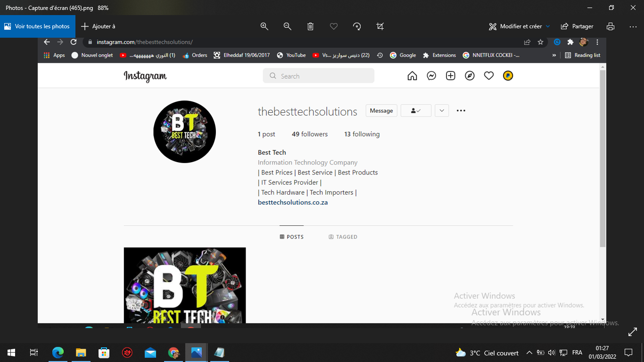Image resolution: width=644 pixels, height=362 pixels.
Task: Click FRA language indicator
Action: 577,353
